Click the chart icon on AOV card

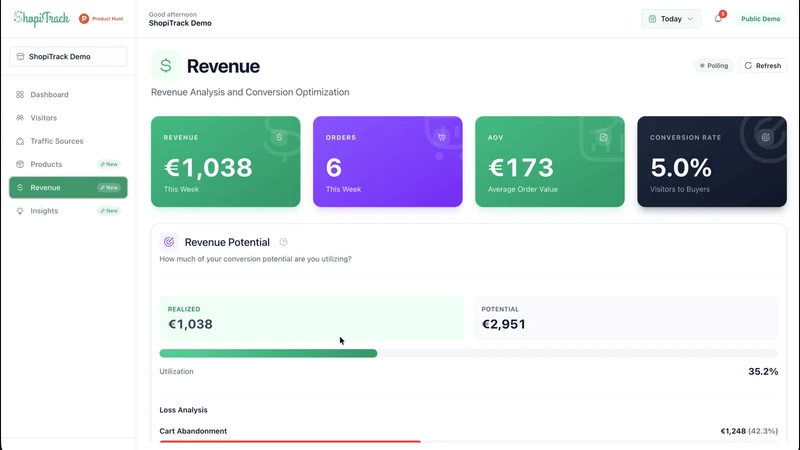(604, 137)
